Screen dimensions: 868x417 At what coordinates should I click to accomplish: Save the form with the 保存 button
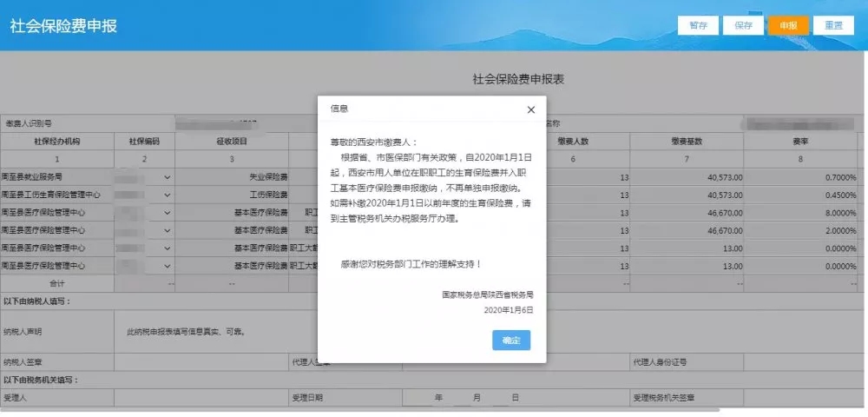(x=743, y=25)
